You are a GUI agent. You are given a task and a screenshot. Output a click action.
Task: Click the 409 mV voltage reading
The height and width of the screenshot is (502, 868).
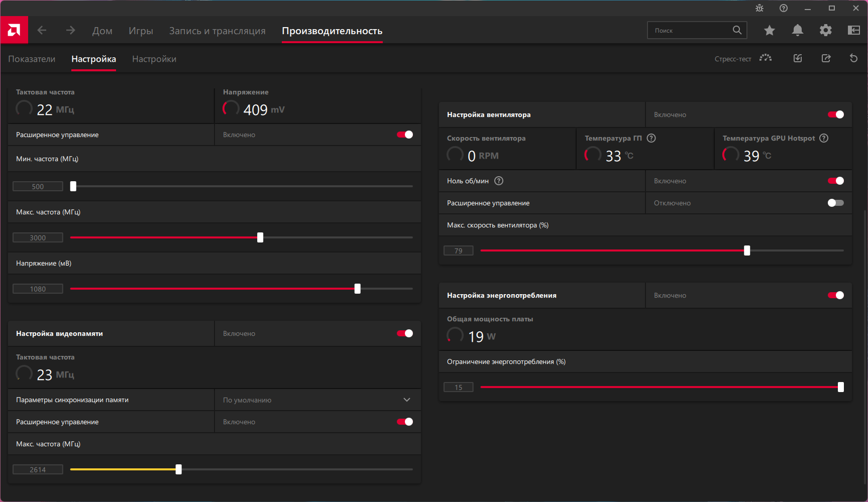[264, 109]
